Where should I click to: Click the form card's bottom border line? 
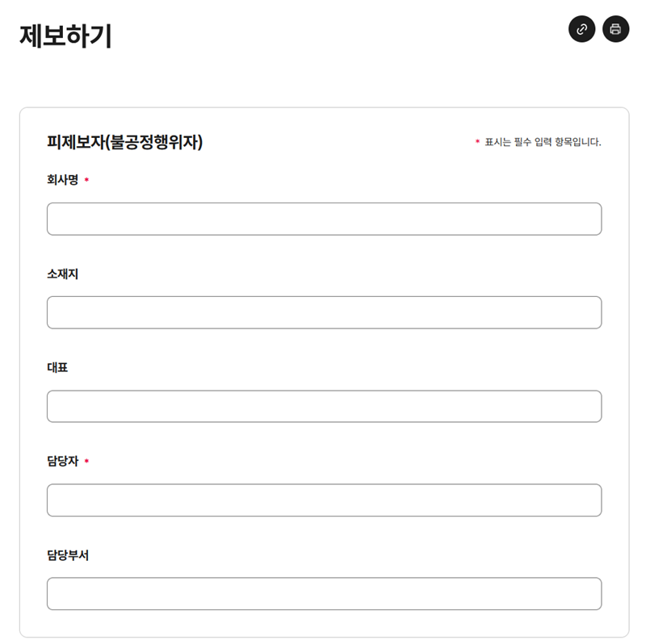(325, 638)
